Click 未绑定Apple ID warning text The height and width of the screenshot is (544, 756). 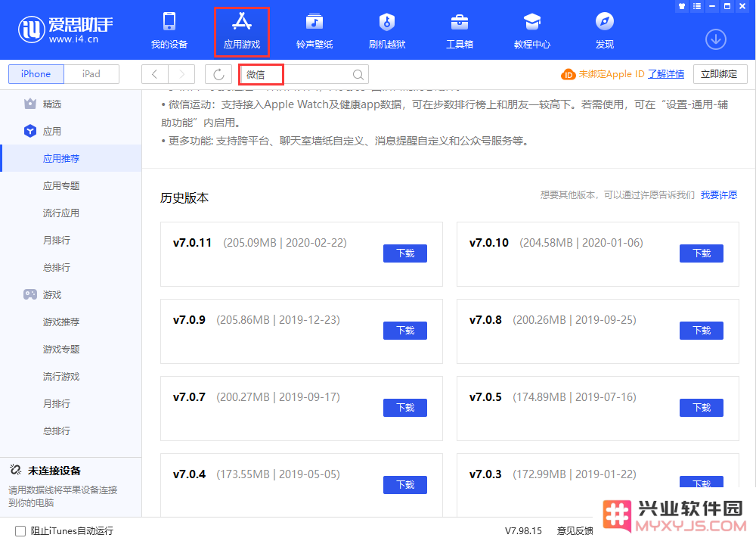[x=612, y=74]
